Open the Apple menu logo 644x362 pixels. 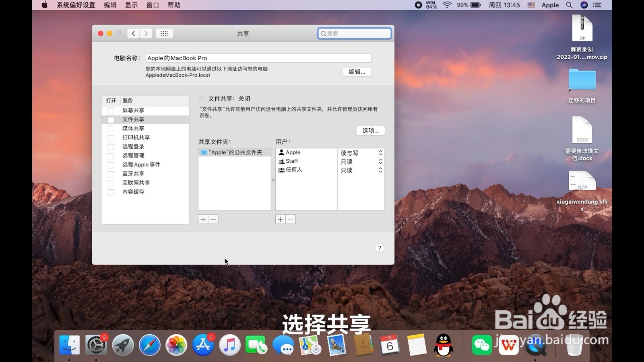(x=45, y=5)
